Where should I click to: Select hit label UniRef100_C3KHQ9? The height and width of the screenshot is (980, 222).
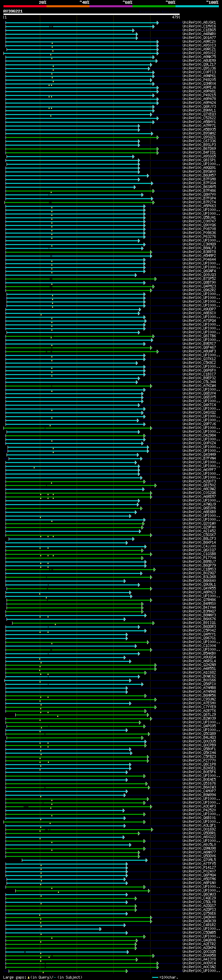click(199, 244)
